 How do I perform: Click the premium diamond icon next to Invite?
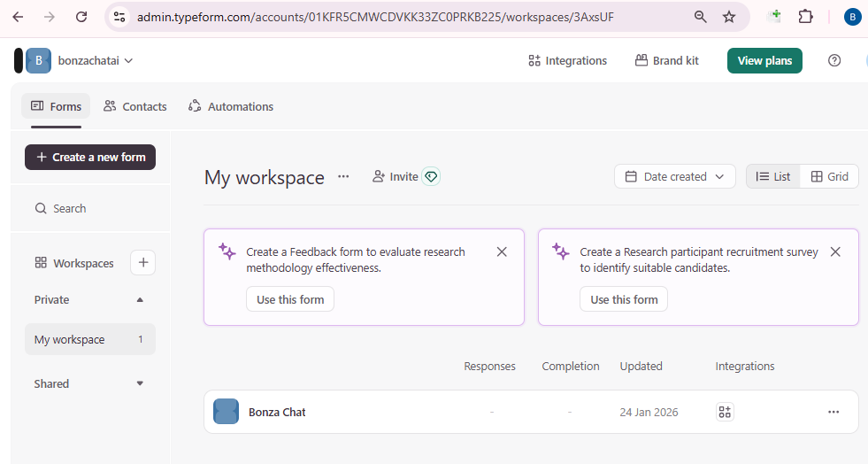(431, 176)
